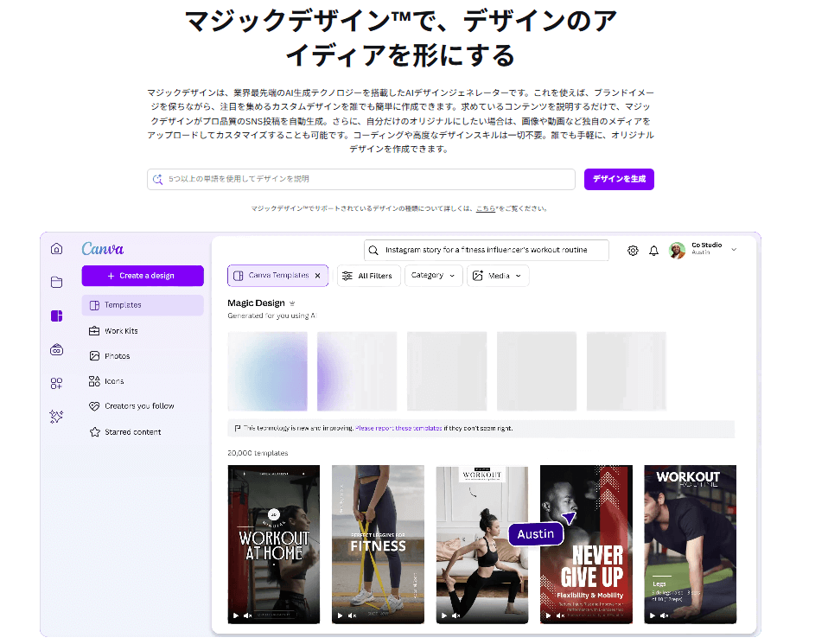Play the Workout At Home template video
This screenshot has width=828, height=644.
point(235,615)
